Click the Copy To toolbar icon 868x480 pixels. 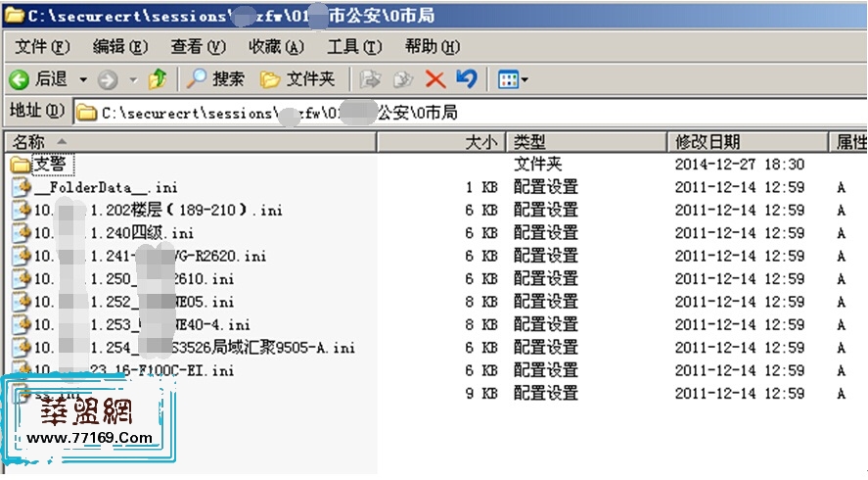[x=402, y=79]
